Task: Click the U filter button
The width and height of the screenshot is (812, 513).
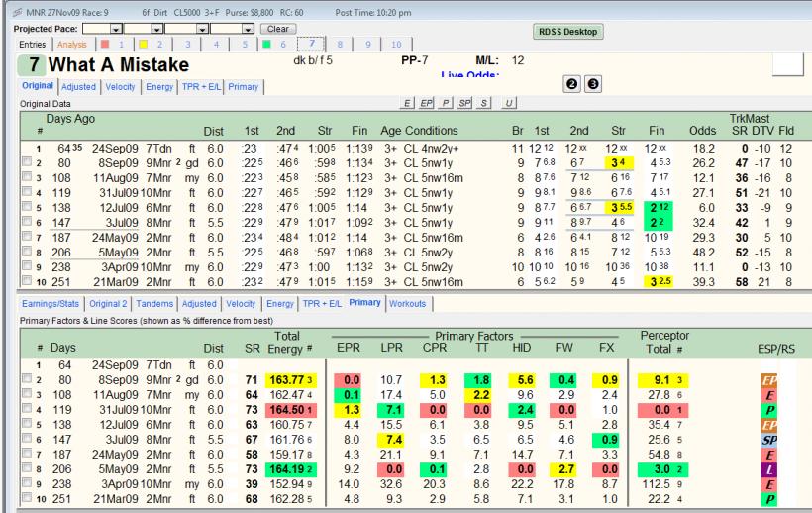Action: (x=509, y=103)
